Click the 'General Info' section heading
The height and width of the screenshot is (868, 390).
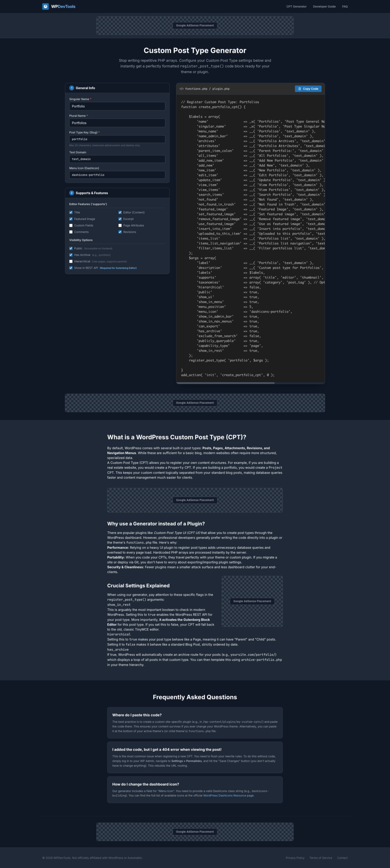click(85, 88)
